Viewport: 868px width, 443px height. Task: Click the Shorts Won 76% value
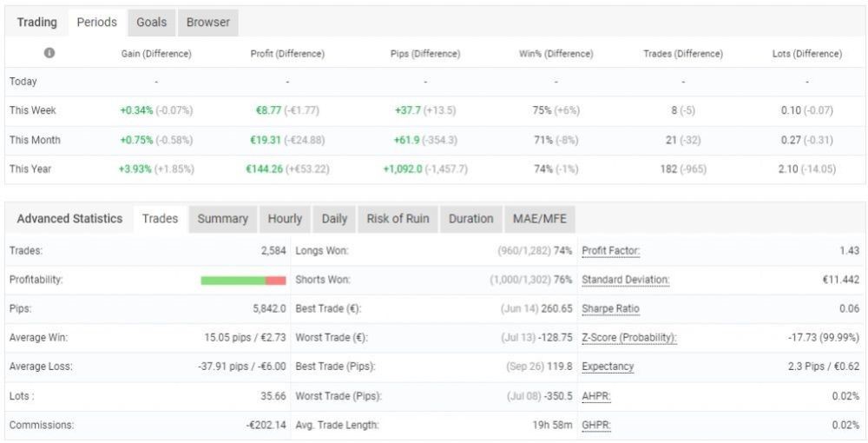click(562, 281)
